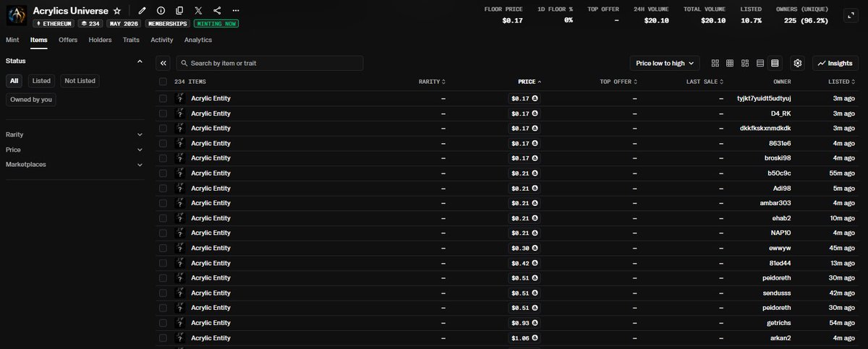Switch to the Activity tab
Image resolution: width=868 pixels, height=349 pixels.
pos(162,40)
